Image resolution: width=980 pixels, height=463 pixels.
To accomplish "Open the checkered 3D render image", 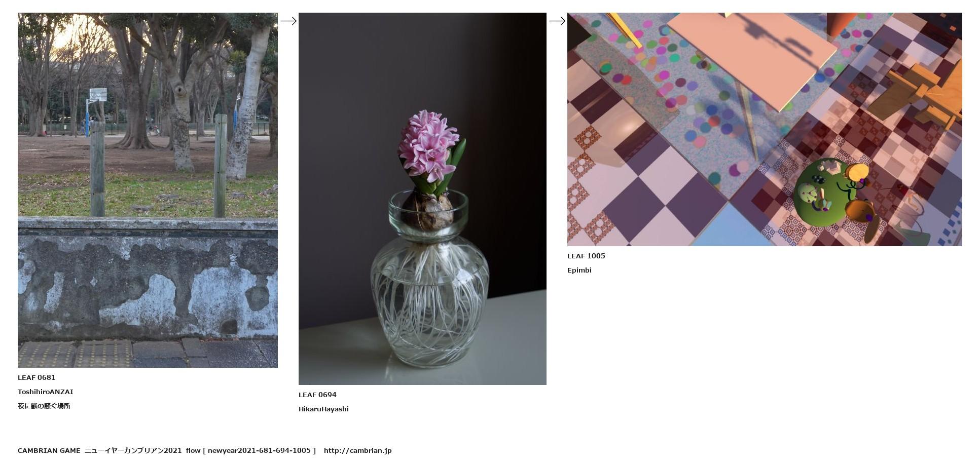I will tap(765, 129).
